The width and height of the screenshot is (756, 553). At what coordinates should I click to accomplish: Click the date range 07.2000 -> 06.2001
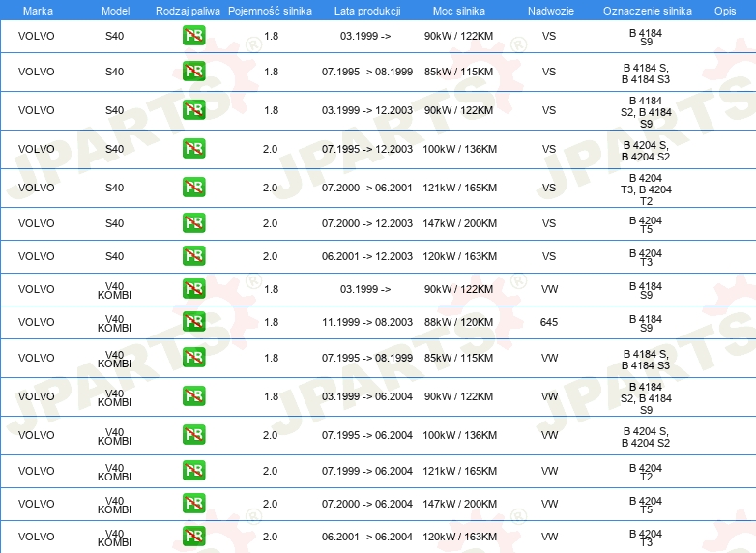coord(367,188)
